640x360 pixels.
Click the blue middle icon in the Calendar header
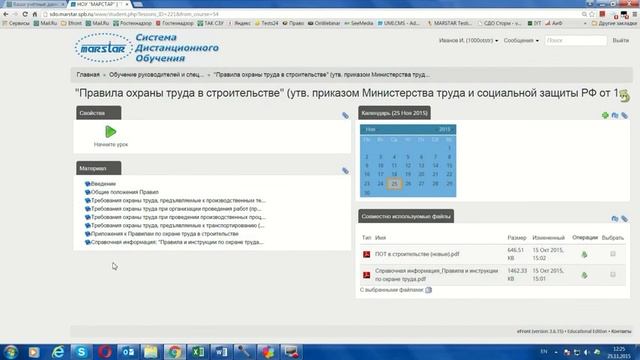(x=615, y=116)
